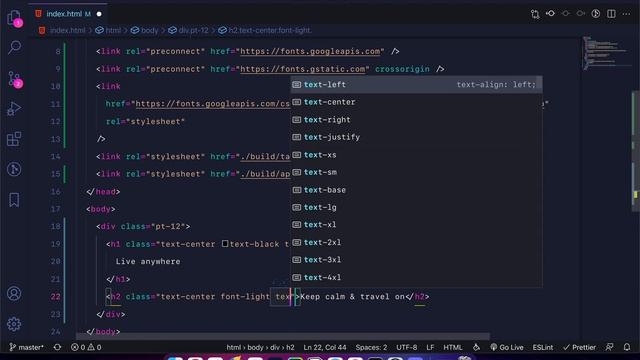Click the sync changes status icon
The height and width of the screenshot is (360, 640).
tap(57, 347)
